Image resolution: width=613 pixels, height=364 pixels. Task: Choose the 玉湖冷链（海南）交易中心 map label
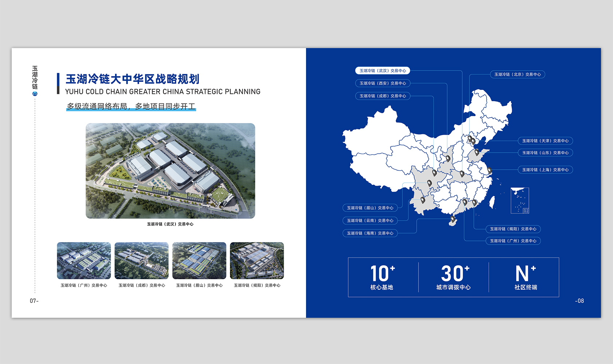[x=370, y=233]
